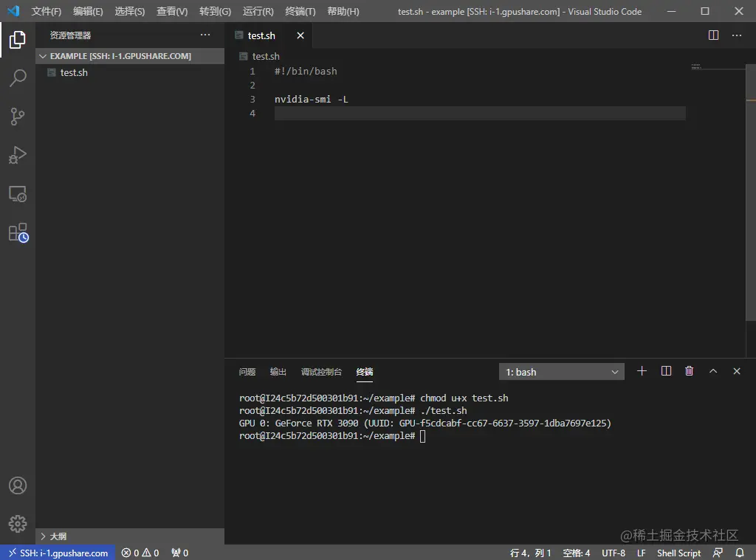Click the nvidia-smi -L code line
The height and width of the screenshot is (560, 756).
tap(311, 100)
